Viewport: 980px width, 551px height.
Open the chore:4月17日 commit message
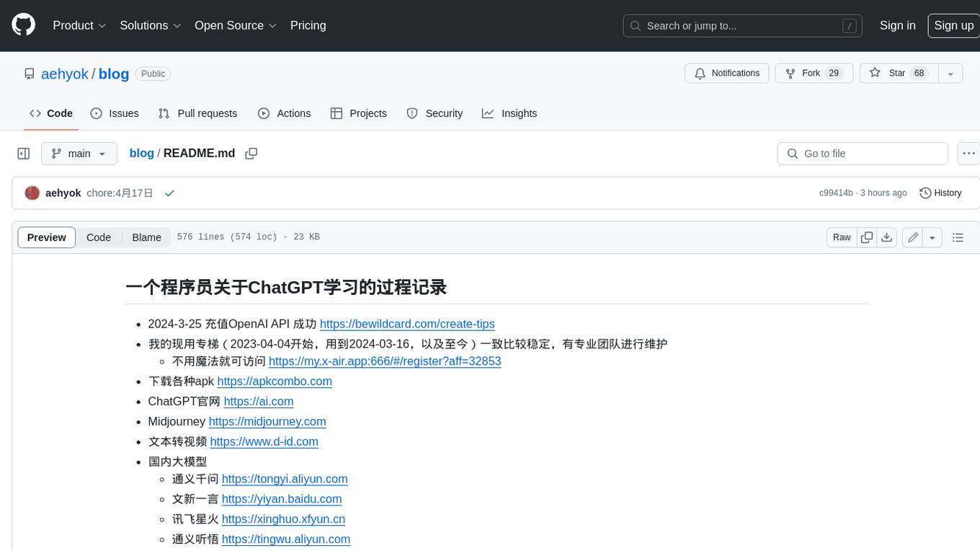(x=120, y=193)
